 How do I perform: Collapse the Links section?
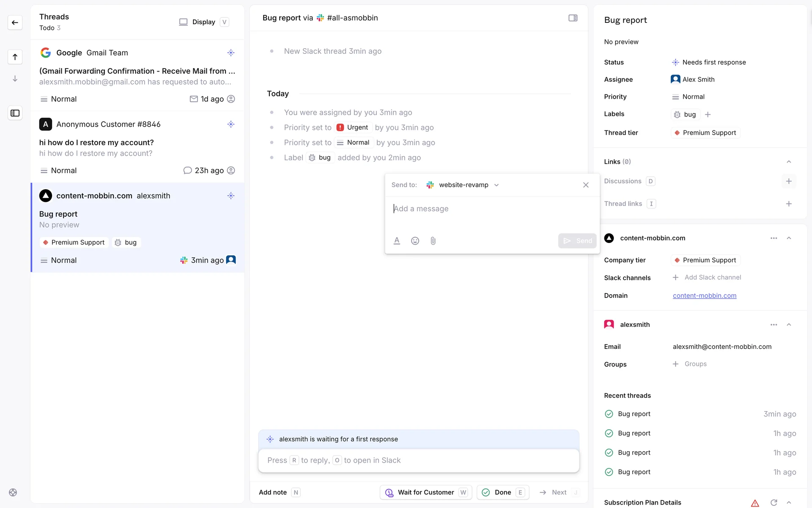pyautogui.click(x=789, y=162)
